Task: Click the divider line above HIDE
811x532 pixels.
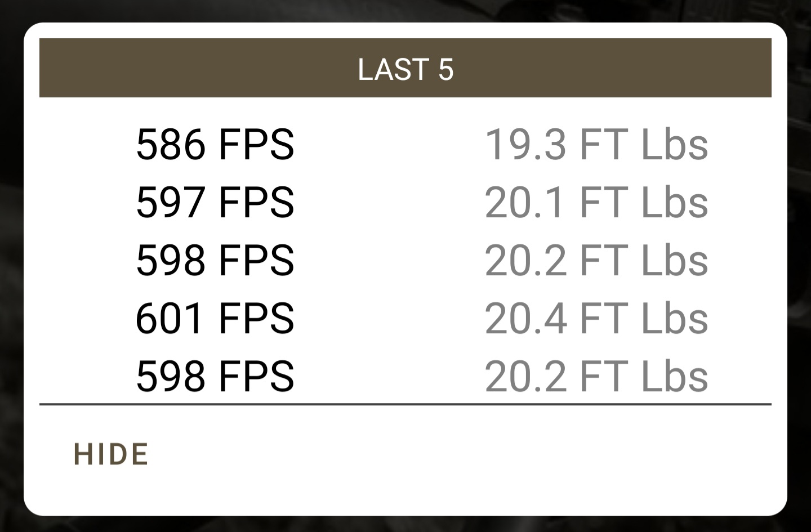Action: click(405, 404)
